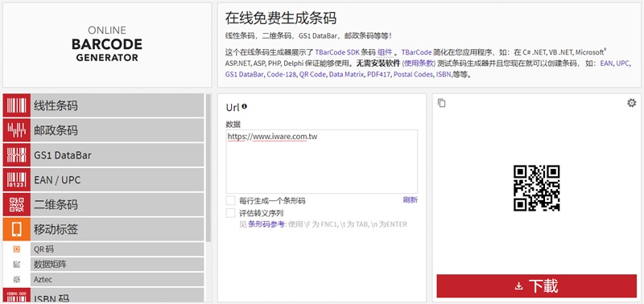
Task: Select QR码 barcode type
Action: [117, 249]
